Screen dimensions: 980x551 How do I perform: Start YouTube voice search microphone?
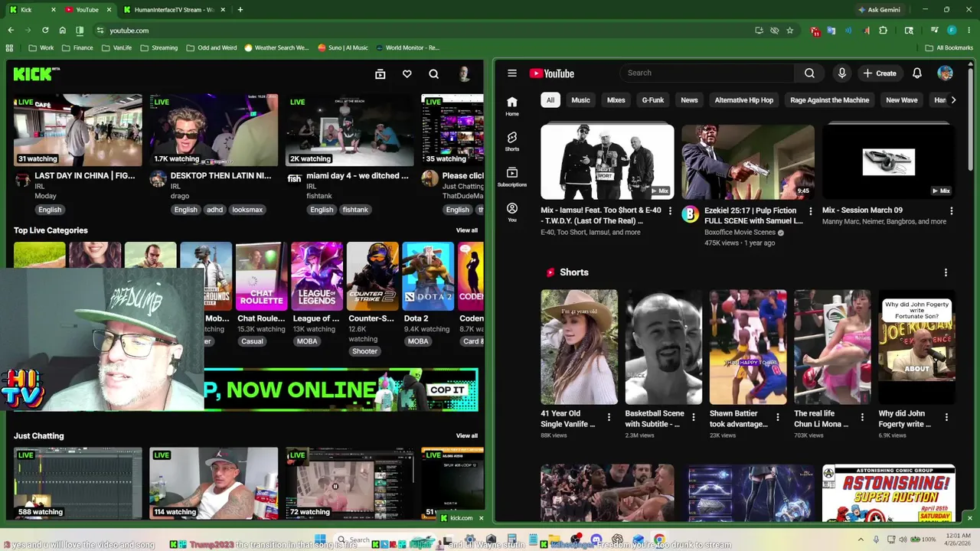coord(841,73)
